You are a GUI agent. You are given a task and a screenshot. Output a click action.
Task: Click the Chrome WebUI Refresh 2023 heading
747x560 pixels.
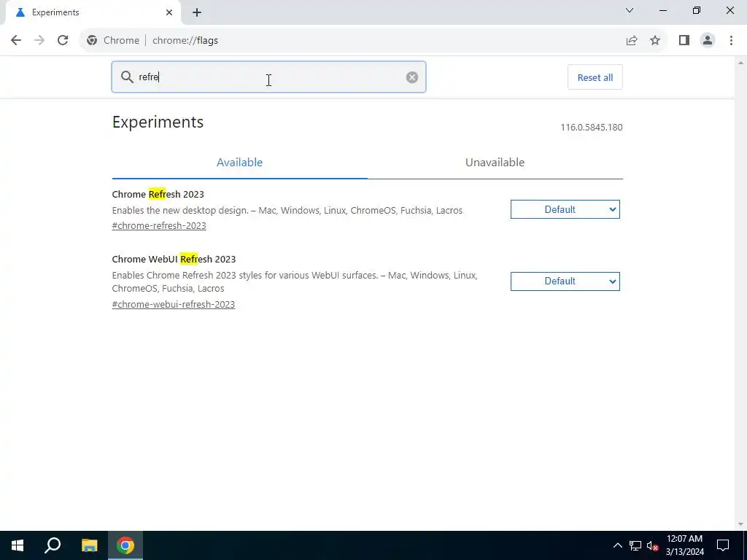pyautogui.click(x=174, y=259)
